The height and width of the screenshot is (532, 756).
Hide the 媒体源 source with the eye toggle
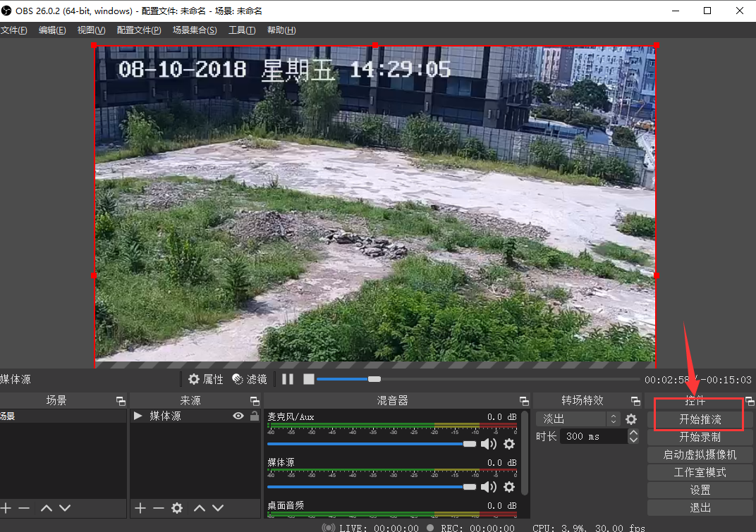(x=238, y=416)
